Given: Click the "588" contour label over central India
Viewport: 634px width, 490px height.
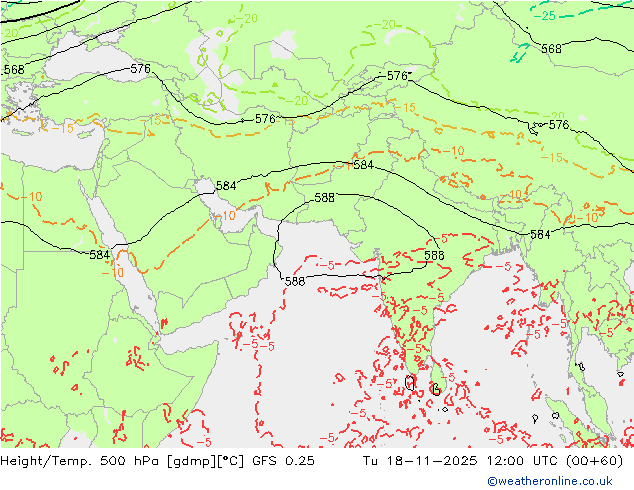Looking at the screenshot, I should 434,256.
